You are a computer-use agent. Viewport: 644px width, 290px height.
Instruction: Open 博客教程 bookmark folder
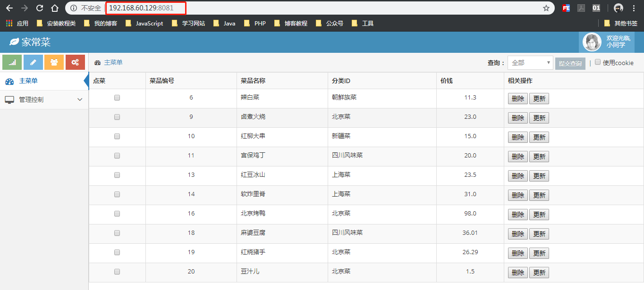[291, 23]
